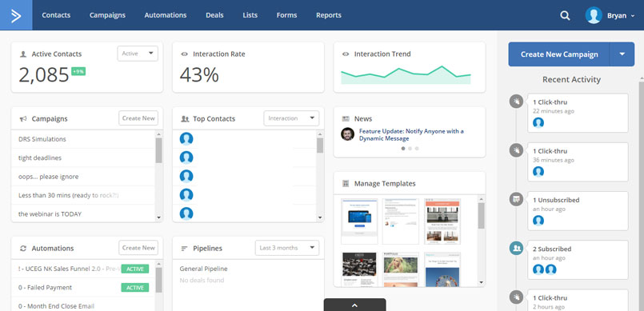Click the ActiveCampaign logo in the header

click(x=16, y=15)
